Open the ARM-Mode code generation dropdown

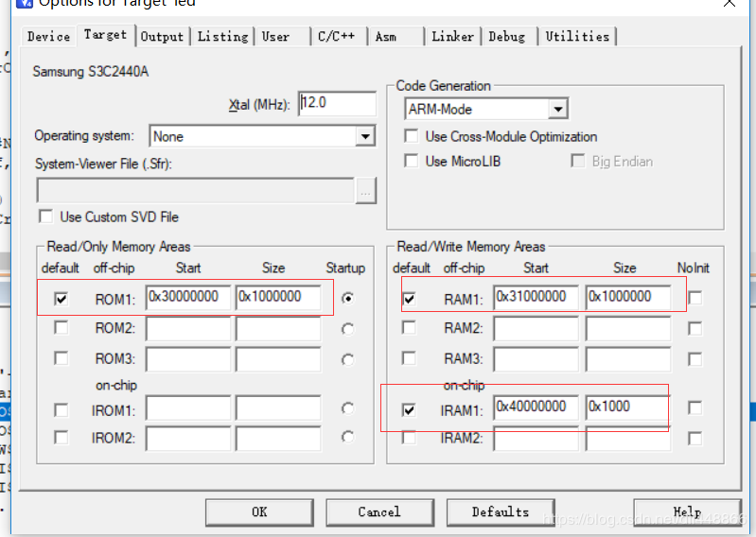click(x=558, y=110)
